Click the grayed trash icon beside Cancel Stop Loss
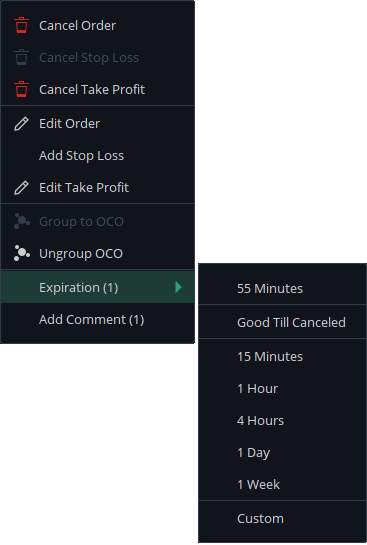Screen dimensions: 367x545 22,57
